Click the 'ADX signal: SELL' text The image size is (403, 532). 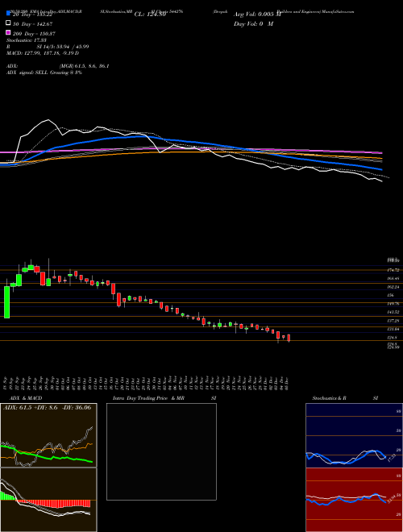click(x=27, y=73)
